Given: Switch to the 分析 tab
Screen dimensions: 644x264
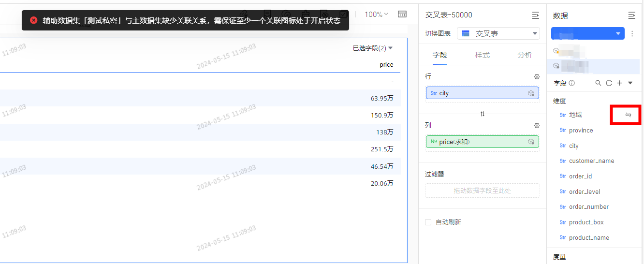Looking at the screenshot, I should 525,55.
